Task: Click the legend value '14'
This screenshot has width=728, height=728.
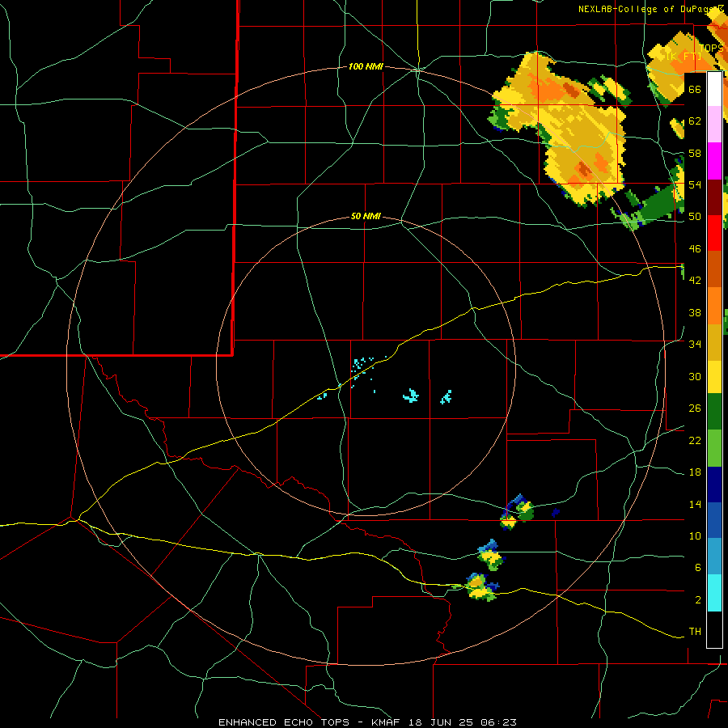Action: 695,504
